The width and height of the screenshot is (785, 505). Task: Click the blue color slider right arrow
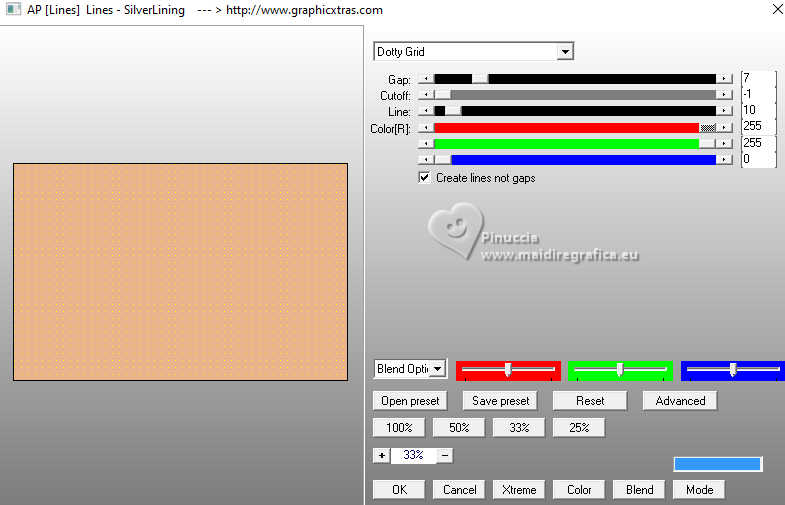point(724,160)
